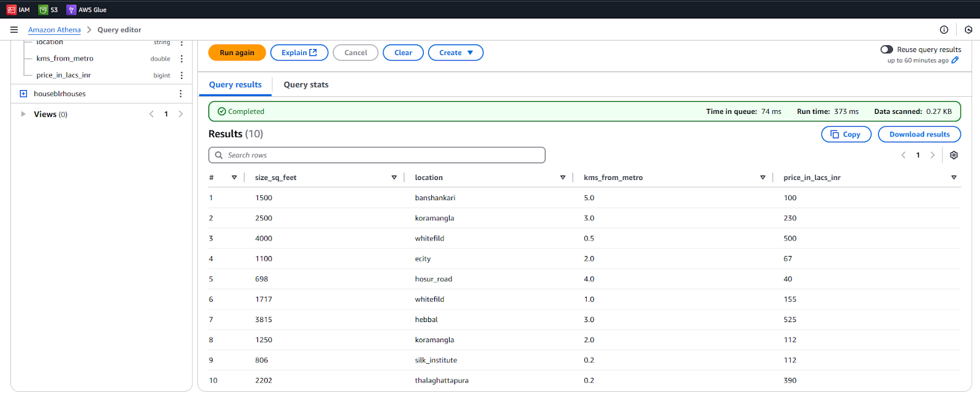980x398 pixels.
Task: Sort by kms_from_metro column arrow
Action: 763,178
